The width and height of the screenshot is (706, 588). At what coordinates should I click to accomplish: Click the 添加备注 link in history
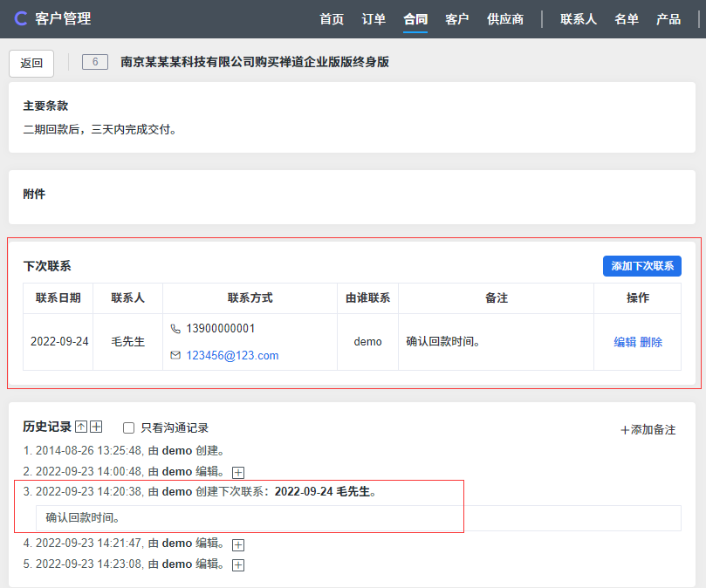click(648, 429)
